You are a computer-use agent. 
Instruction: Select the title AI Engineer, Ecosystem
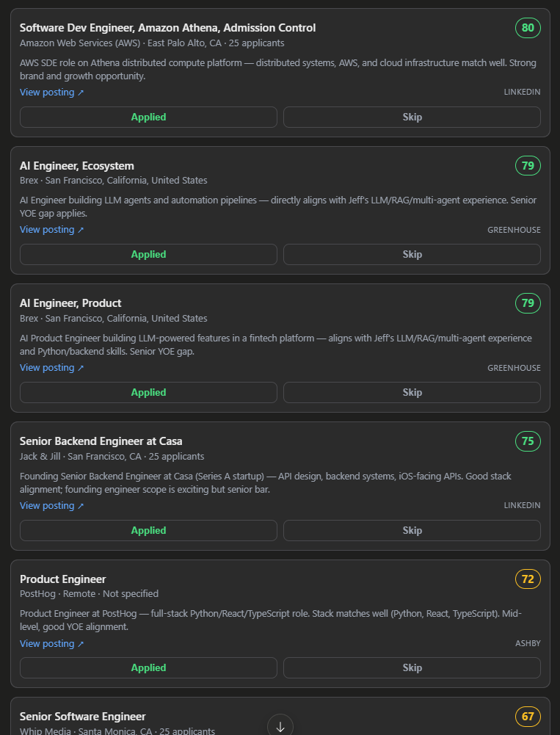pyautogui.click(x=77, y=165)
